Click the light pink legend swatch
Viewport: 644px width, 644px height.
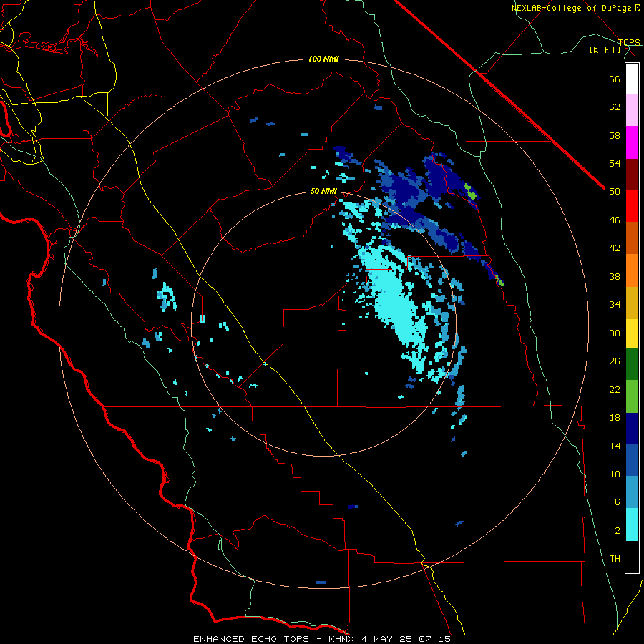tap(632, 110)
